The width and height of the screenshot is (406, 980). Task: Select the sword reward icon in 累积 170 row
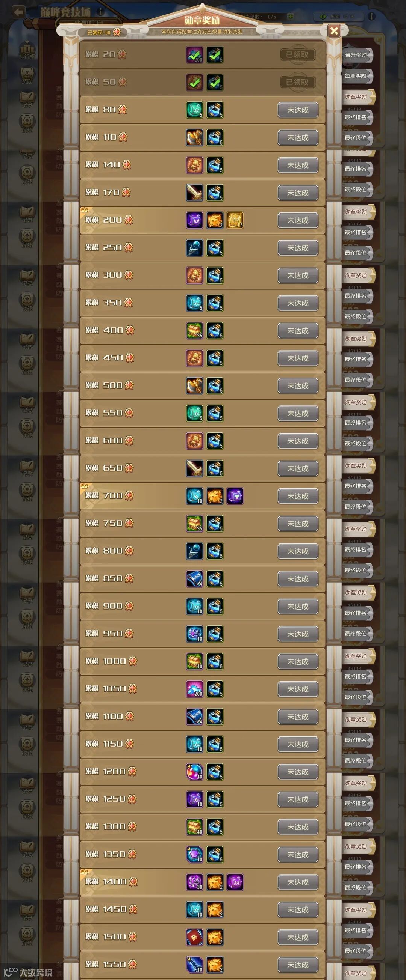pyautogui.click(x=194, y=193)
